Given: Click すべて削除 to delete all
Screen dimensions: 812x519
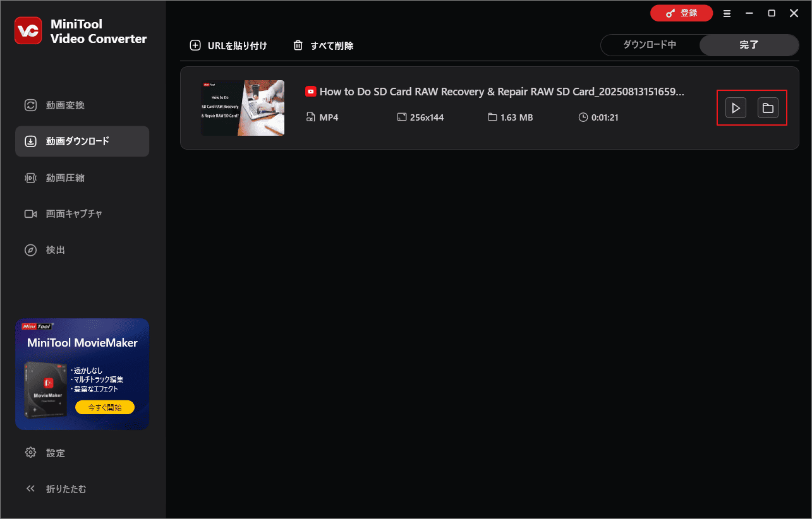Looking at the screenshot, I should point(324,45).
